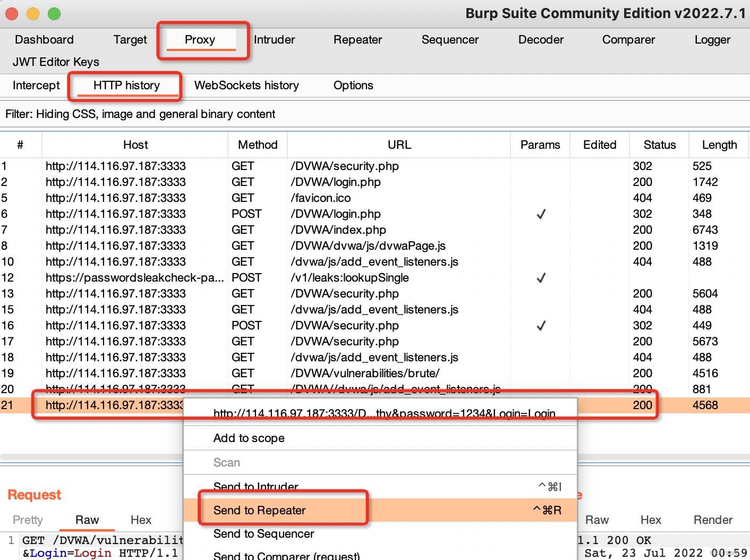750x560 pixels.
Task: Select the Proxy tab
Action: point(200,40)
